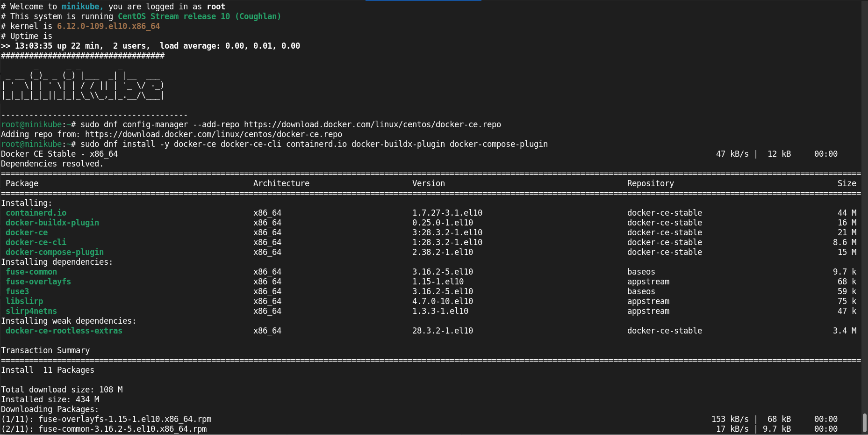This screenshot has width=868, height=435.
Task: Click the terminal scrollbar thumb
Action: [x=865, y=423]
